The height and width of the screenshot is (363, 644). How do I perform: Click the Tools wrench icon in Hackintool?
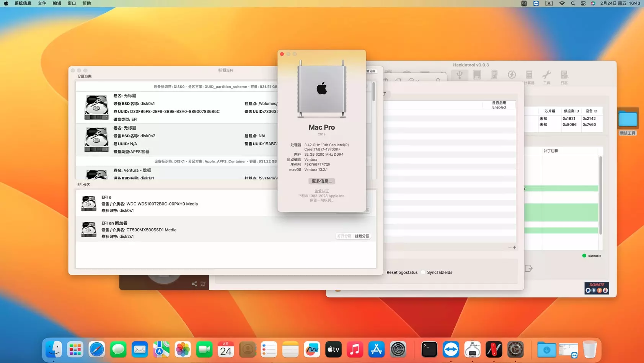point(546,75)
